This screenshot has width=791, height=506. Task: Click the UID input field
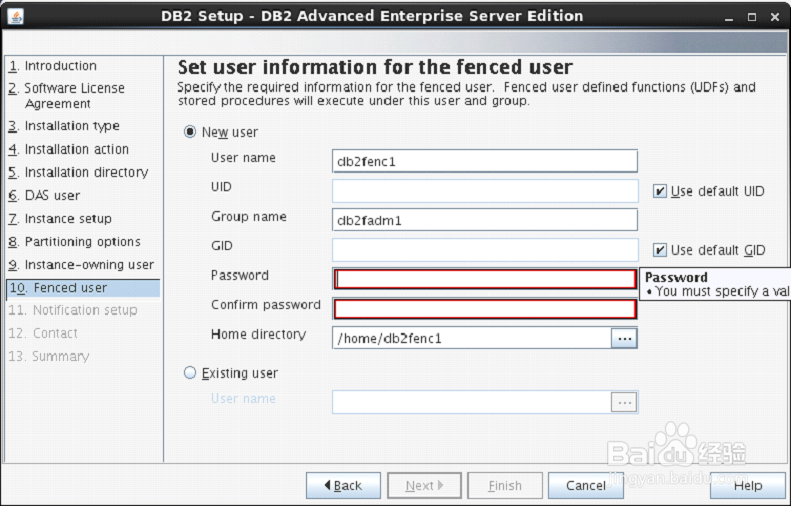click(485, 191)
